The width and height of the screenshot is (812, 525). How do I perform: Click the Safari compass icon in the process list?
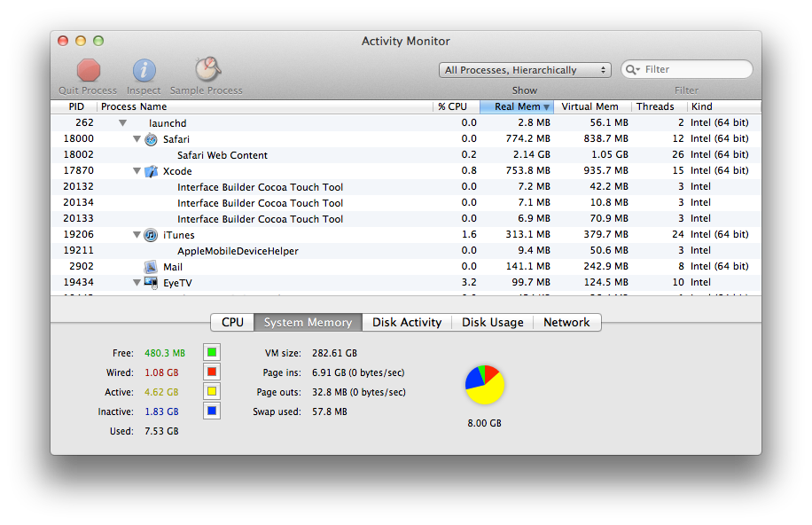coord(151,139)
